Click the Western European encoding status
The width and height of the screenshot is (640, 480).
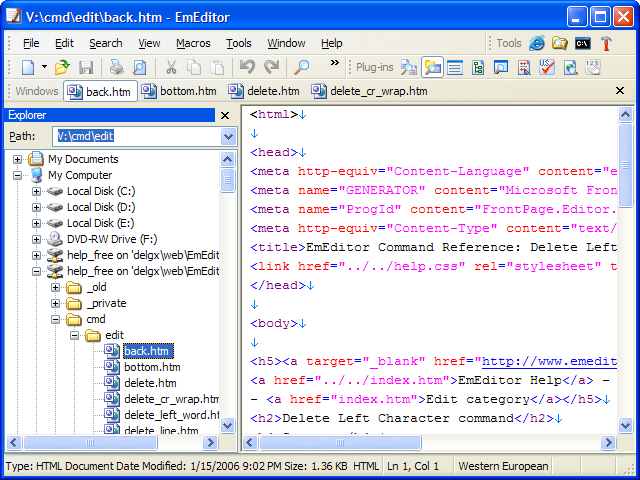pos(503,466)
